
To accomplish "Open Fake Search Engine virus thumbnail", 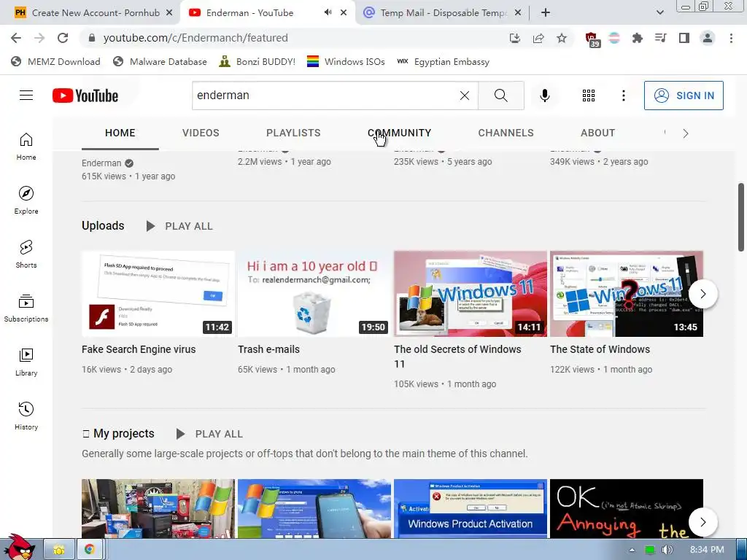I will coord(158,294).
